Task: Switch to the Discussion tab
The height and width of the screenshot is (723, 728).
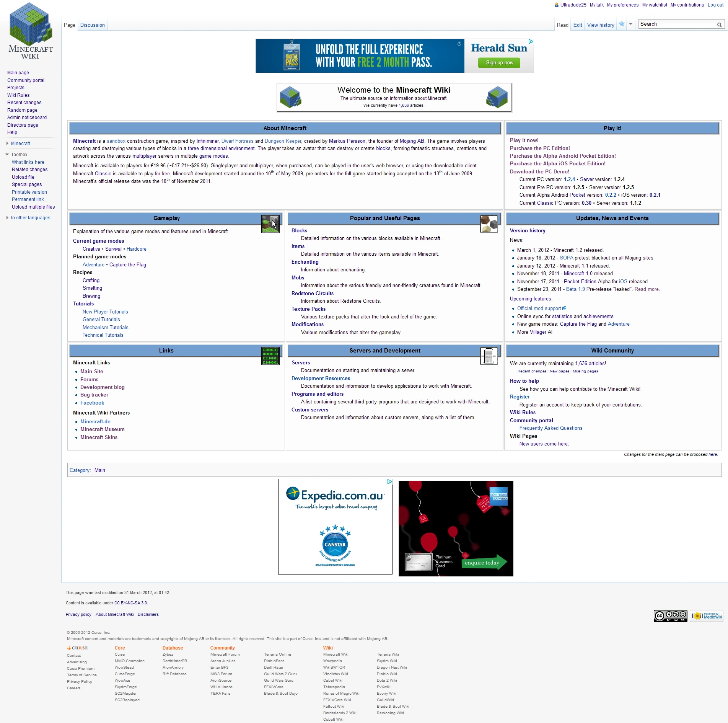Action: tap(93, 25)
